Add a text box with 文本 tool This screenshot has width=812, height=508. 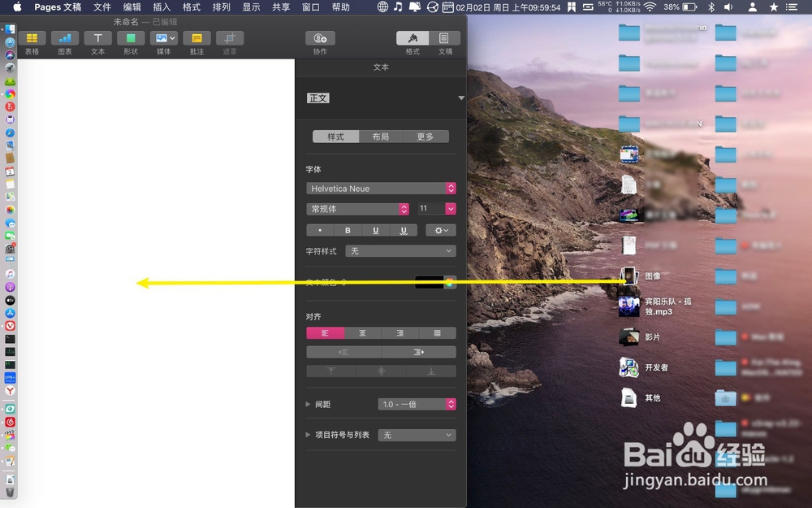(98, 38)
